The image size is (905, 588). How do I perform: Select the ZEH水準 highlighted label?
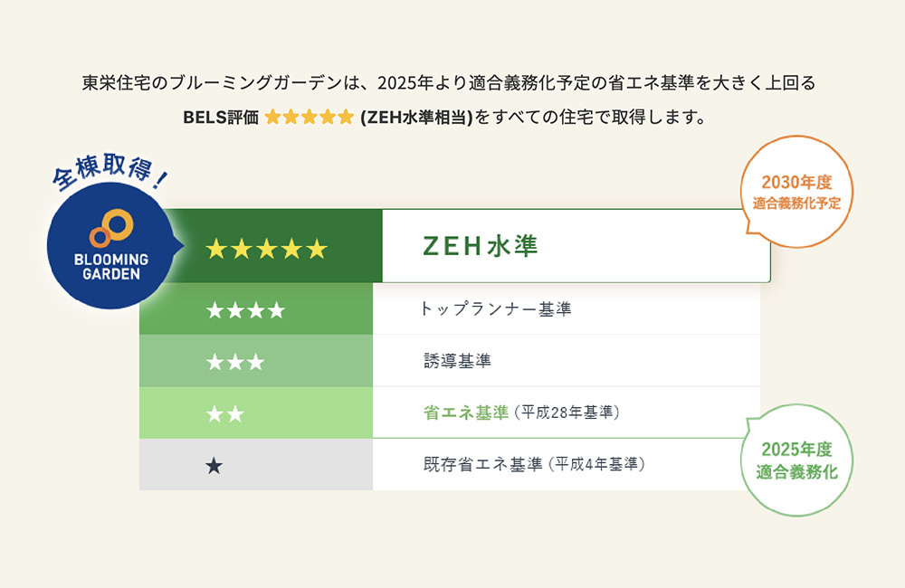[x=481, y=247]
